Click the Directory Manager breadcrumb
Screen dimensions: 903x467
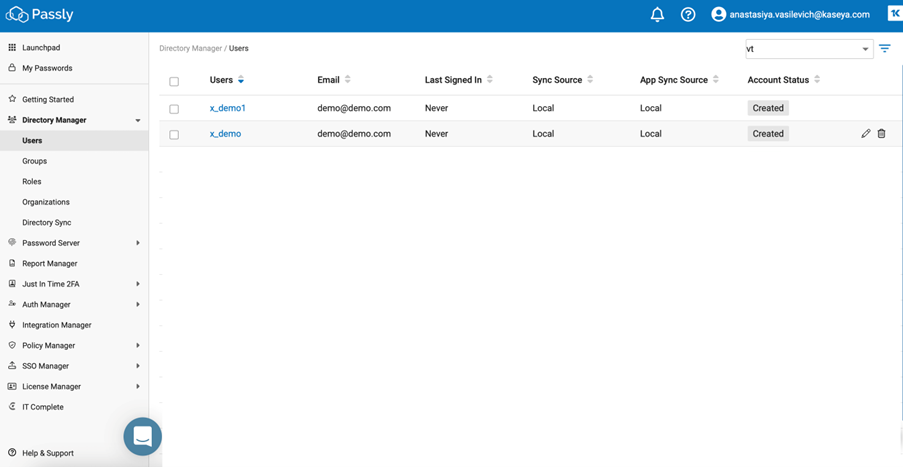(191, 48)
